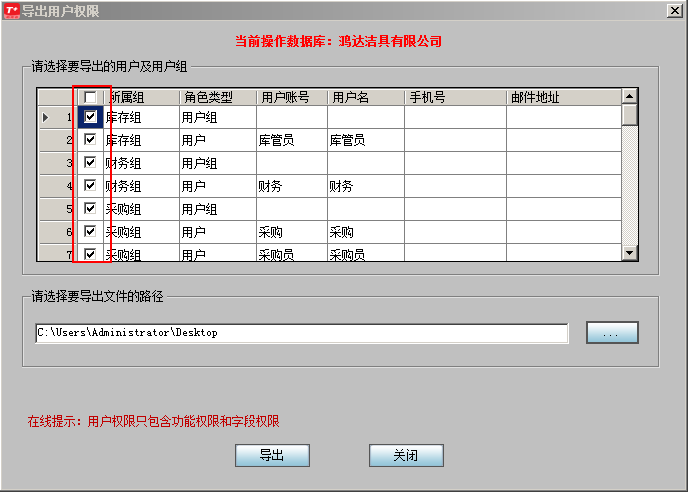Viewport: 688px width, 492px height.
Task: Uncheck the checkbox for row 2 库管员
Action: (x=90, y=140)
